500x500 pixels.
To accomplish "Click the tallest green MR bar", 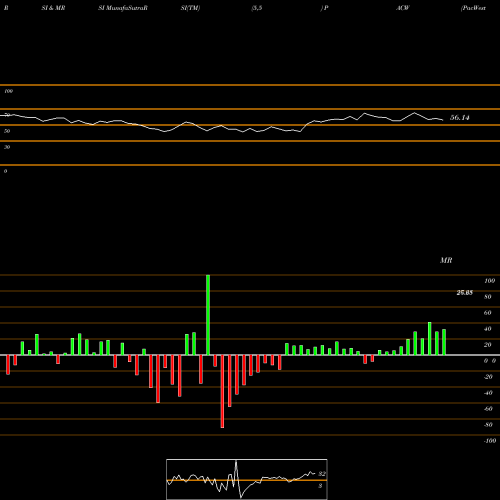I will coord(208,315).
